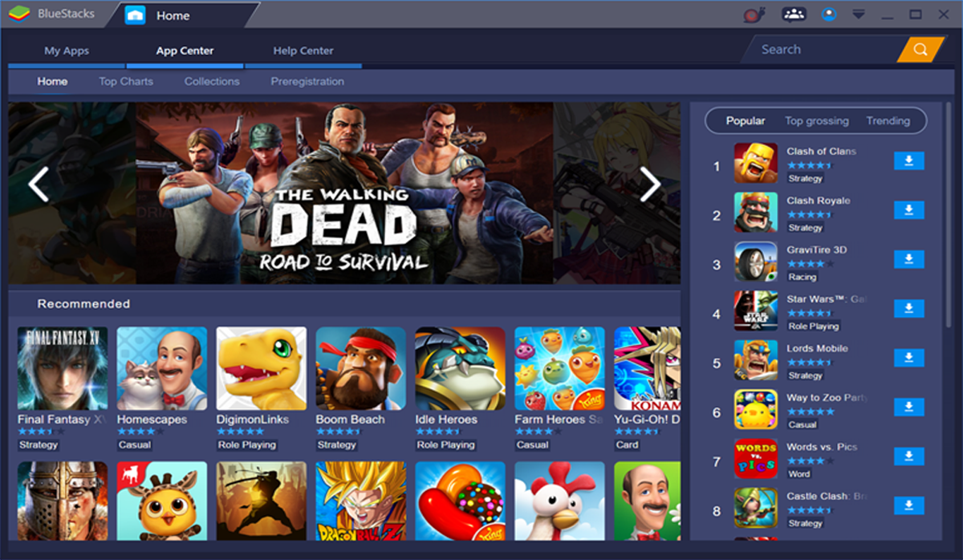This screenshot has width=963, height=560.
Task: Switch to the My Apps tab
Action: (67, 50)
